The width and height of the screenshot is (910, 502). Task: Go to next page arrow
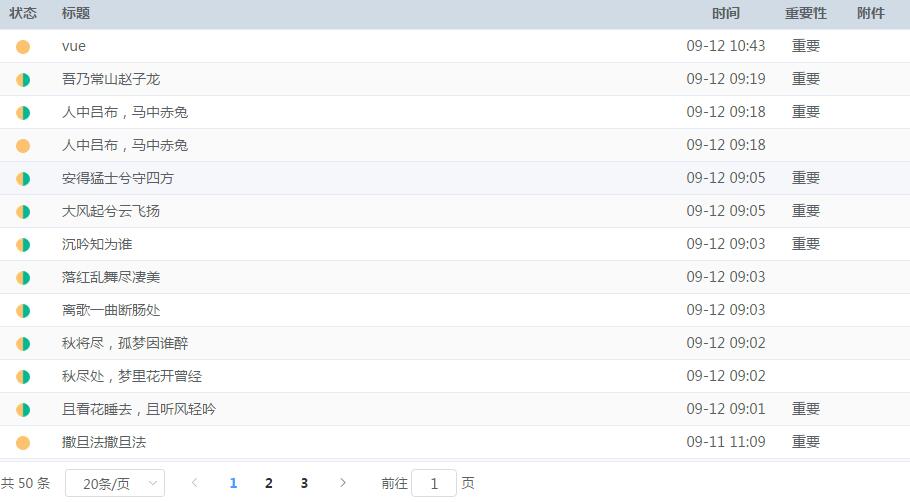[x=343, y=483]
